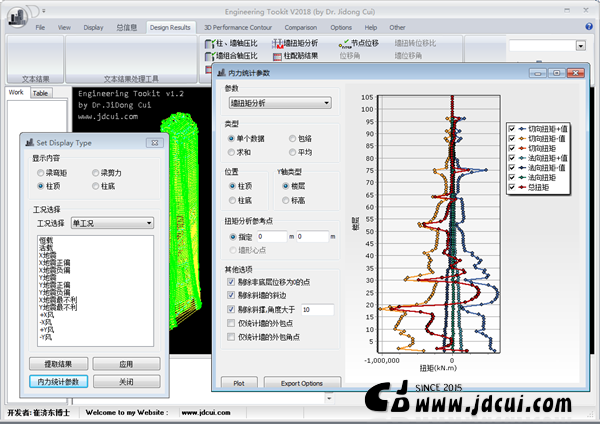Screen dimensions: 600x424
Task: Click the 节点位移 ribbon icon
Action: [x=345, y=44]
